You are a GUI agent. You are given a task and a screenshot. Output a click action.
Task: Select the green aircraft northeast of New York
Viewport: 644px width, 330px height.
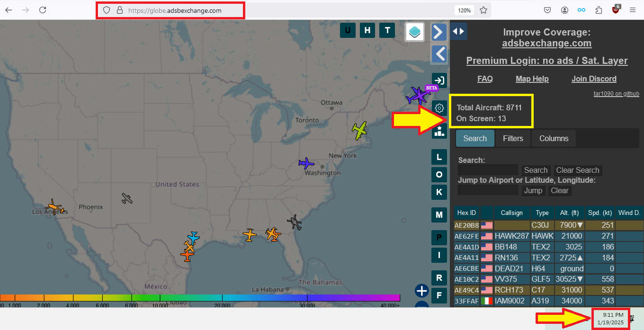coord(360,130)
